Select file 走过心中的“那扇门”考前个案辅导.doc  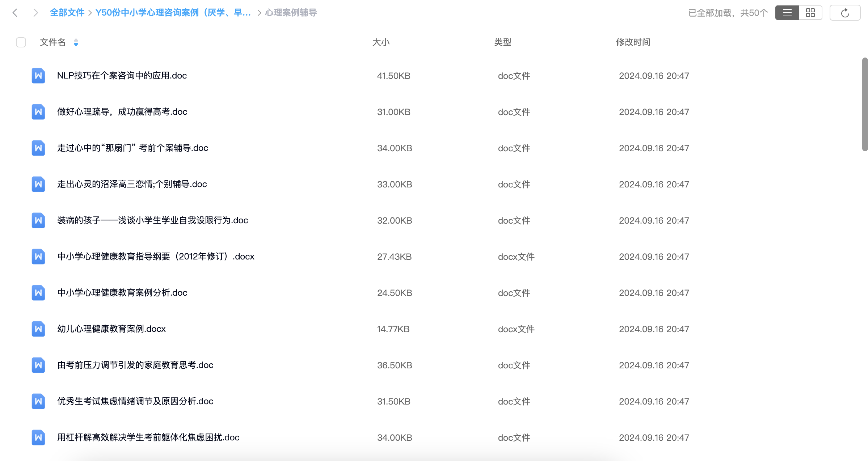pos(133,148)
